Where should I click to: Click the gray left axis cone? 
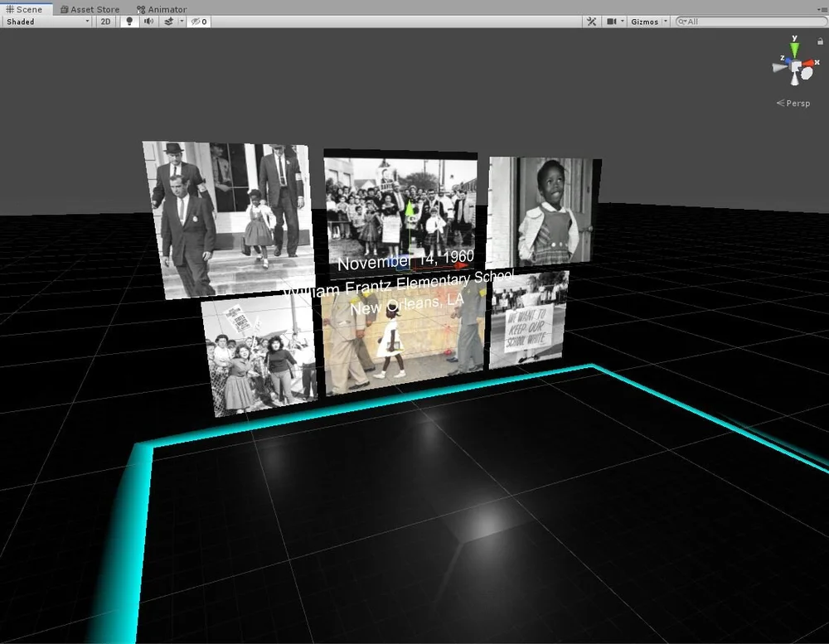coord(779,68)
